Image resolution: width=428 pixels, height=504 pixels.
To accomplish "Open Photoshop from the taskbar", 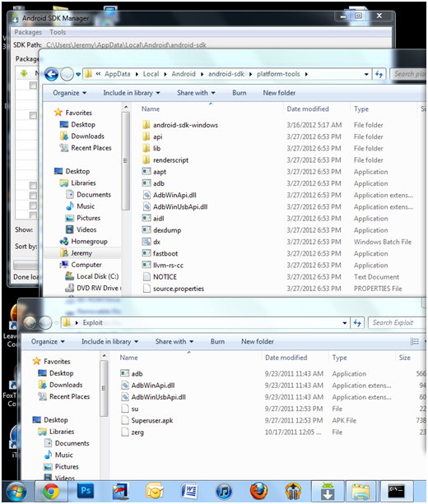I will pyautogui.click(x=86, y=491).
